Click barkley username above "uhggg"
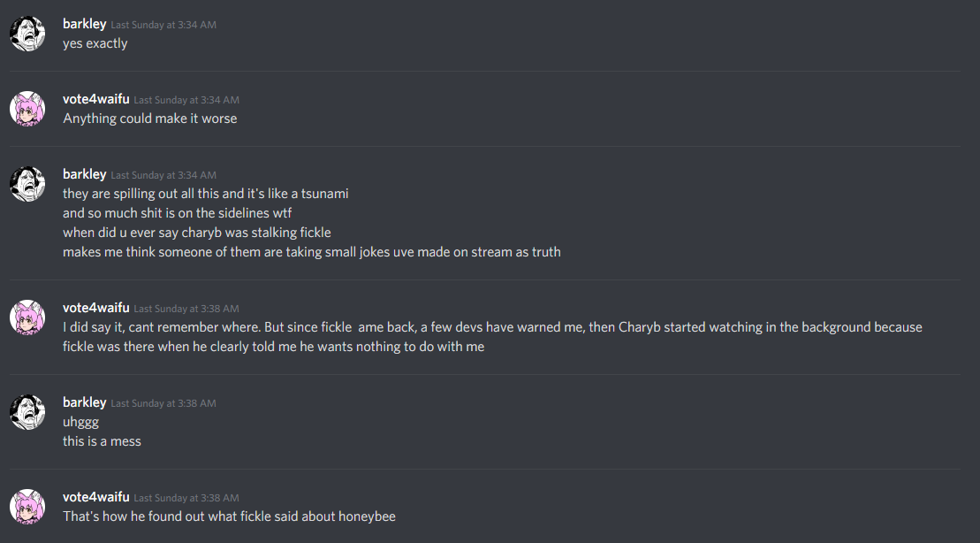This screenshot has height=543, width=980. click(x=84, y=402)
